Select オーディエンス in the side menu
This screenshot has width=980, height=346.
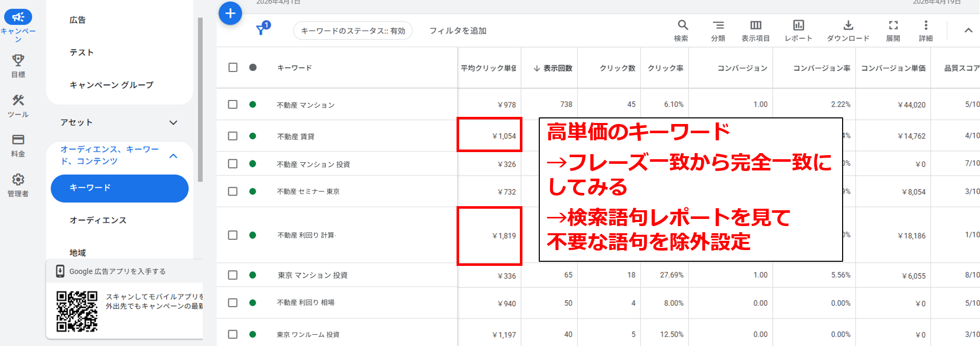pyautogui.click(x=98, y=220)
